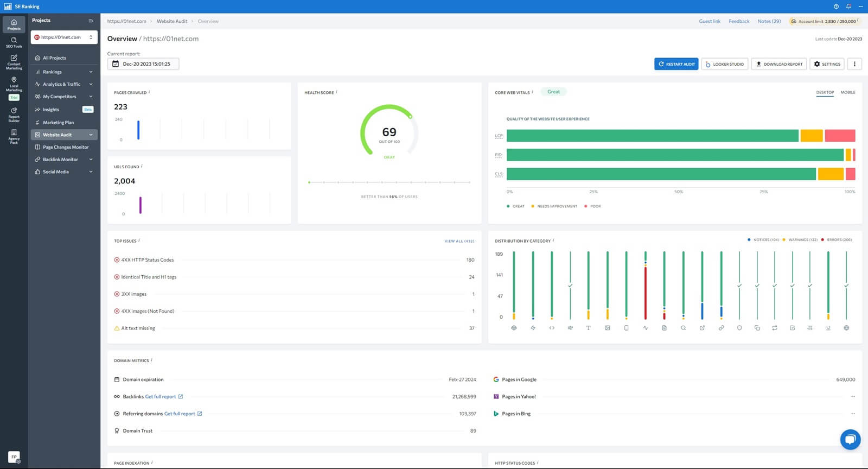Screen dimensions: 868x469
Task: Toggle Poor legend item
Action: point(592,206)
